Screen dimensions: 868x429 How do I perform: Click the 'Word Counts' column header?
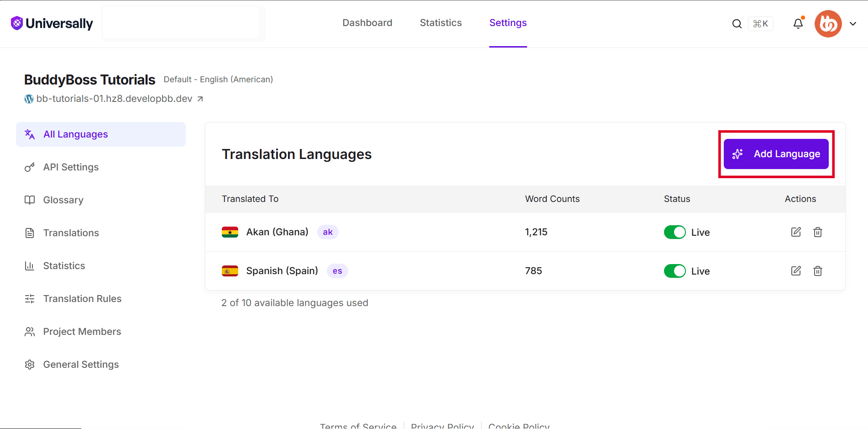pyautogui.click(x=552, y=199)
